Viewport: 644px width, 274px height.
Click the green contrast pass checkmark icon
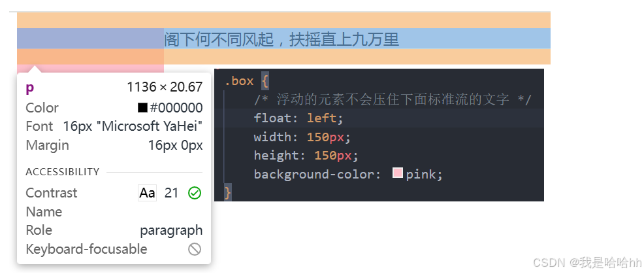195,193
